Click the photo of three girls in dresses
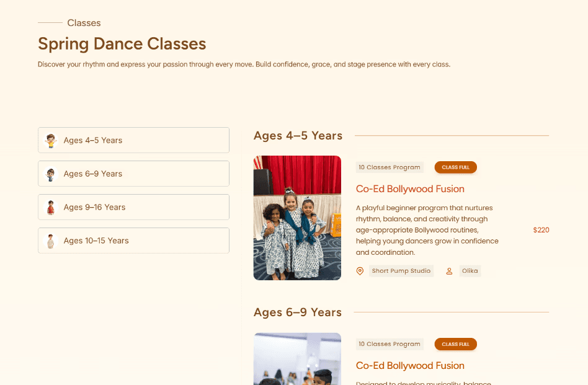Screen dimensions: 588x385 coord(297,218)
